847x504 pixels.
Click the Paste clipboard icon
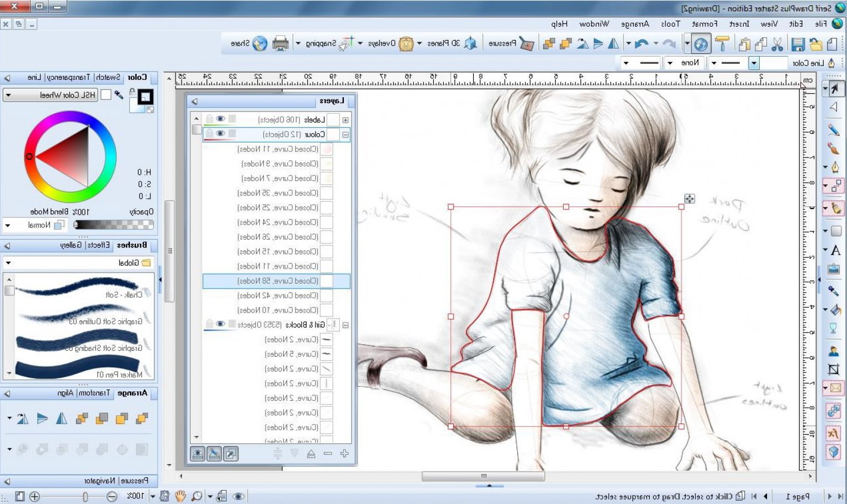(x=745, y=43)
